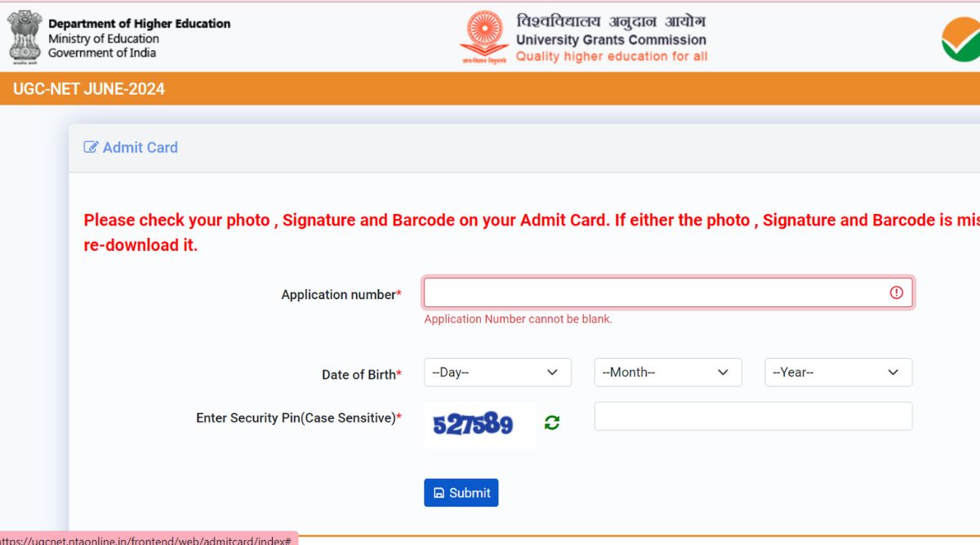Open the --Month-- dropdown
The width and height of the screenshot is (980, 545).
[x=667, y=372]
